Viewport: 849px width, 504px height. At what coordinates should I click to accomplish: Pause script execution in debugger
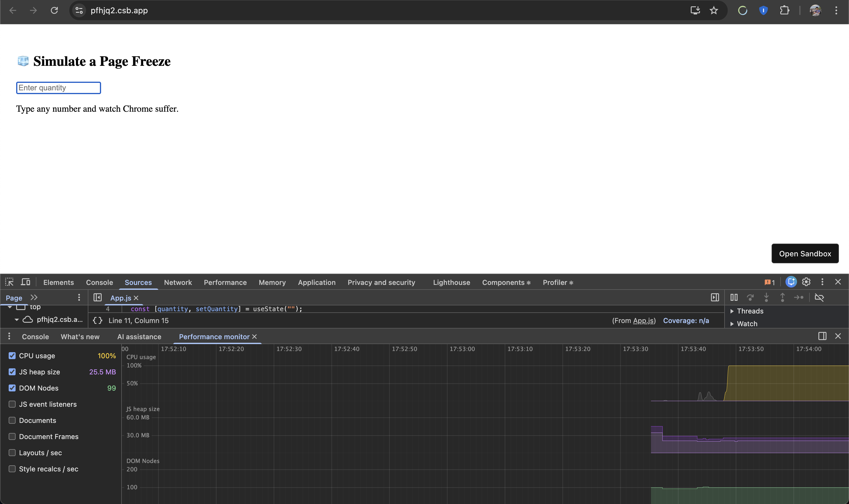click(x=734, y=298)
